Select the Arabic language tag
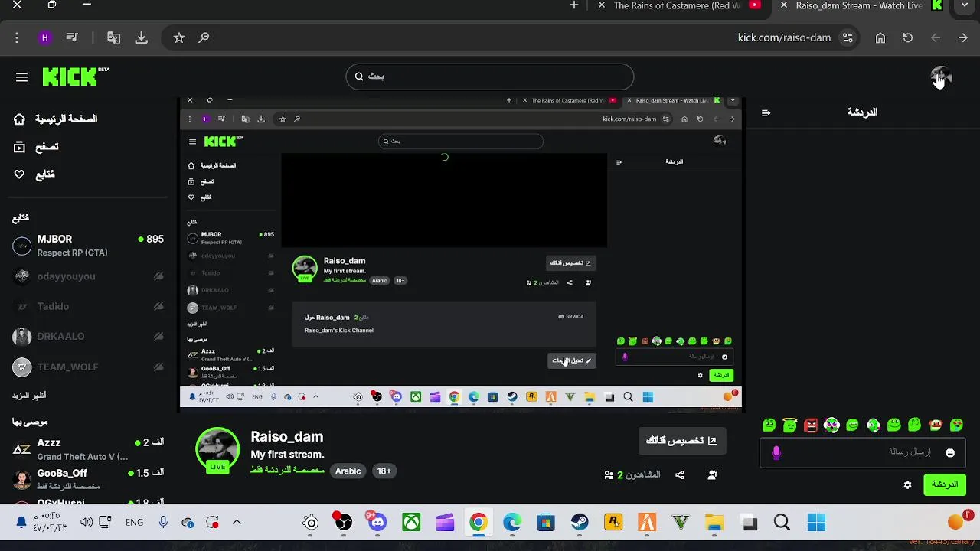This screenshot has height=551, width=980. (348, 471)
